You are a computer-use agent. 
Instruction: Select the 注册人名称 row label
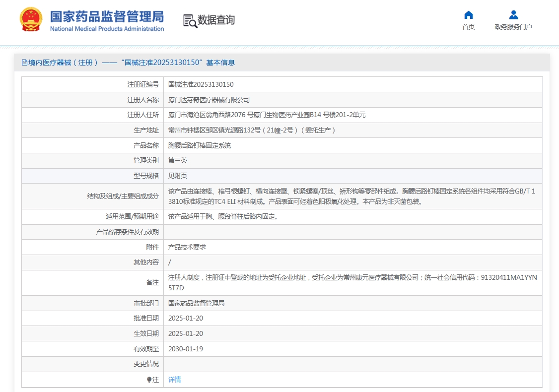point(143,100)
